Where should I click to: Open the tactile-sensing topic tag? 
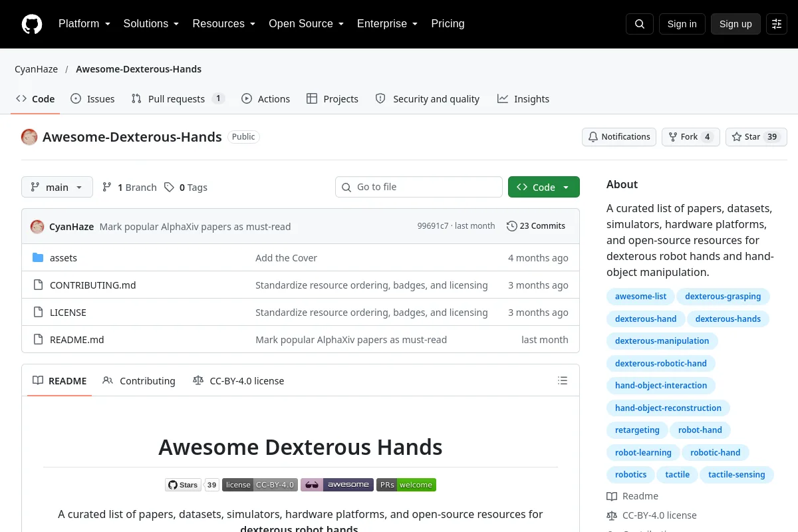[x=737, y=475]
